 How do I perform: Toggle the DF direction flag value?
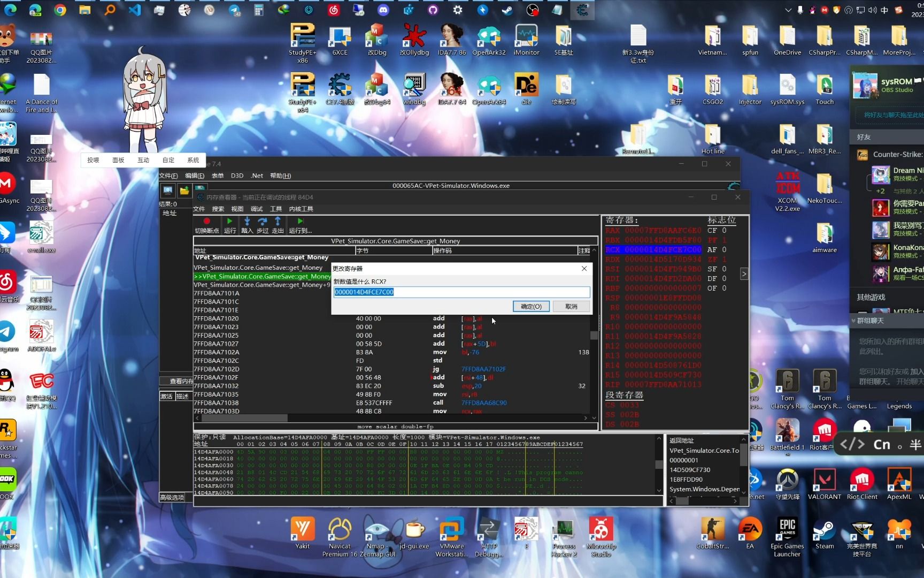pos(724,278)
